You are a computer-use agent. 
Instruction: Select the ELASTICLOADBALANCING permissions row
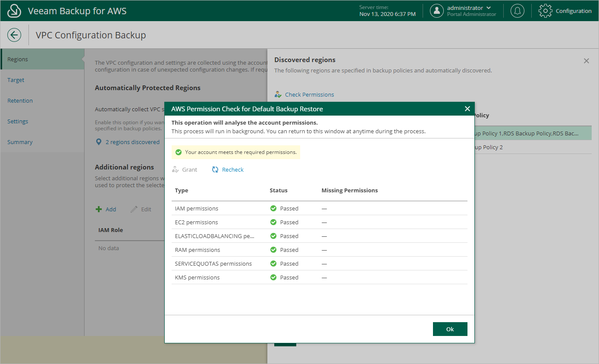point(320,236)
